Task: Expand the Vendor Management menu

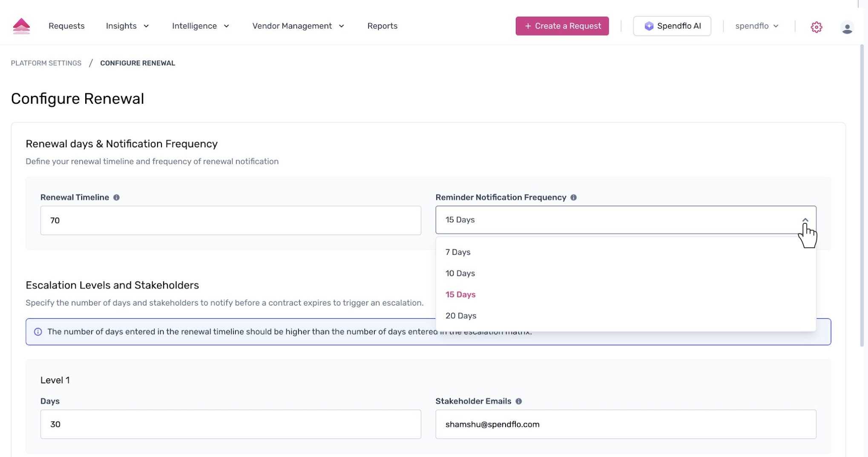Action: pos(298,26)
